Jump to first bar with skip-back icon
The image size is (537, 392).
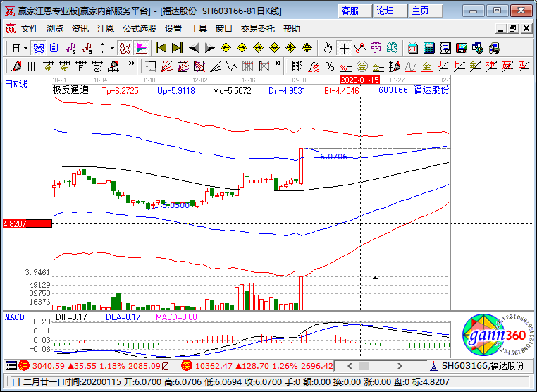pyautogui.click(x=161, y=48)
